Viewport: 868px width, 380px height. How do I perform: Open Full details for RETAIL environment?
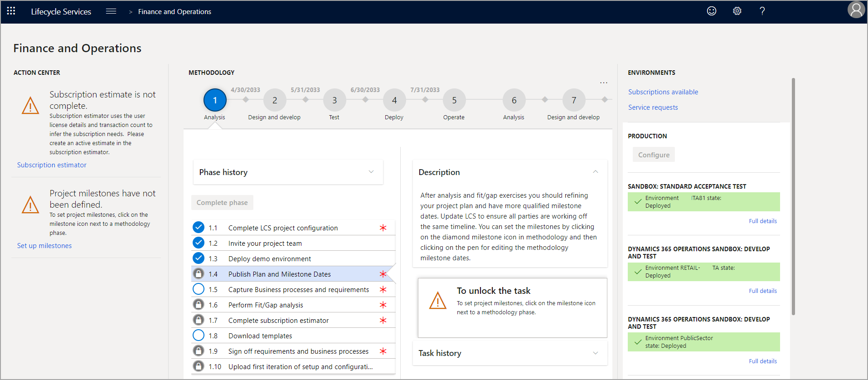tap(763, 291)
